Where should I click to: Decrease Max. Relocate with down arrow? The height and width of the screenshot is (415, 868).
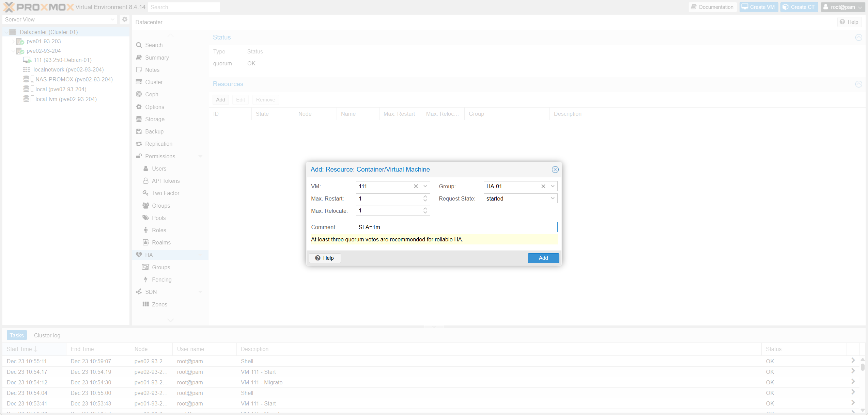pos(425,213)
